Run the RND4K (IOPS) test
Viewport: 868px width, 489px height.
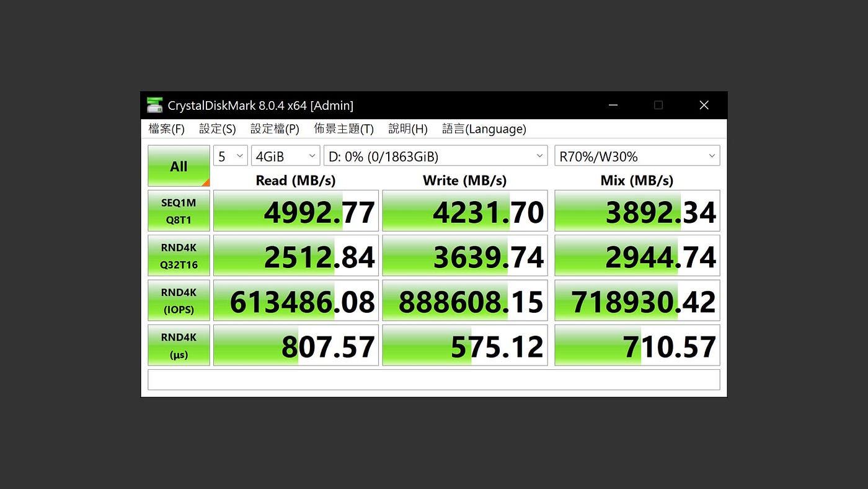(x=179, y=300)
